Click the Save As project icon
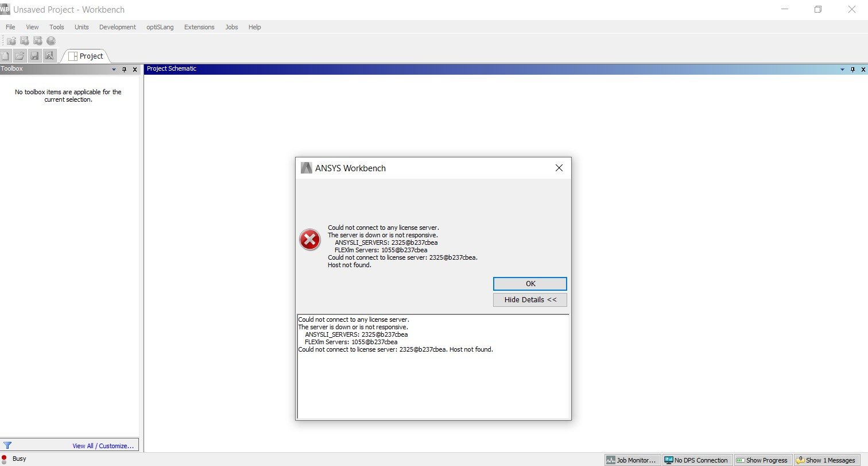The image size is (868, 466). click(x=49, y=56)
